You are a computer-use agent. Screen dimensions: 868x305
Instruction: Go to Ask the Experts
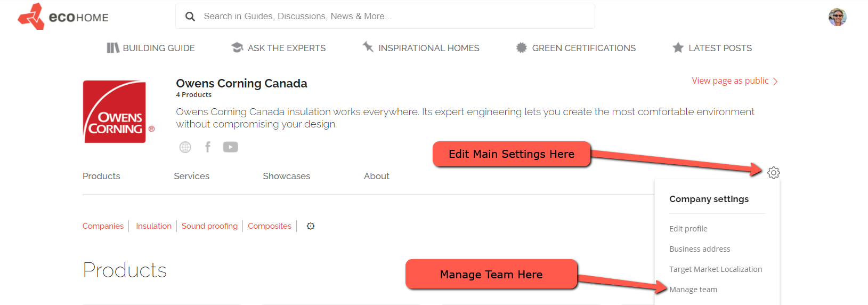(278, 48)
